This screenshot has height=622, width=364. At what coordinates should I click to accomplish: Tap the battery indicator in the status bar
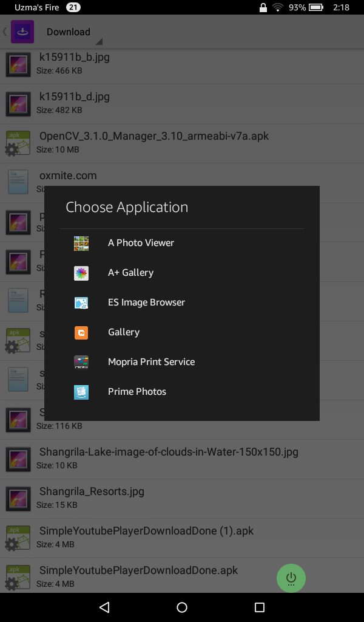pos(316,8)
